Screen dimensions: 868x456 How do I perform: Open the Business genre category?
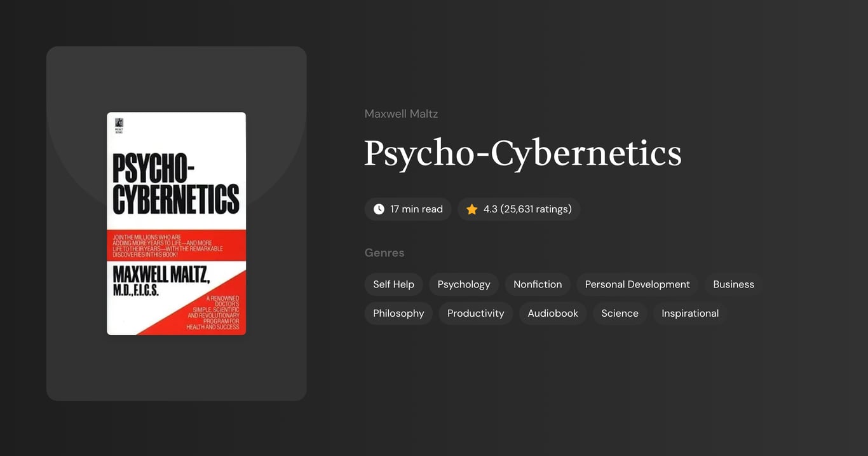(x=733, y=284)
